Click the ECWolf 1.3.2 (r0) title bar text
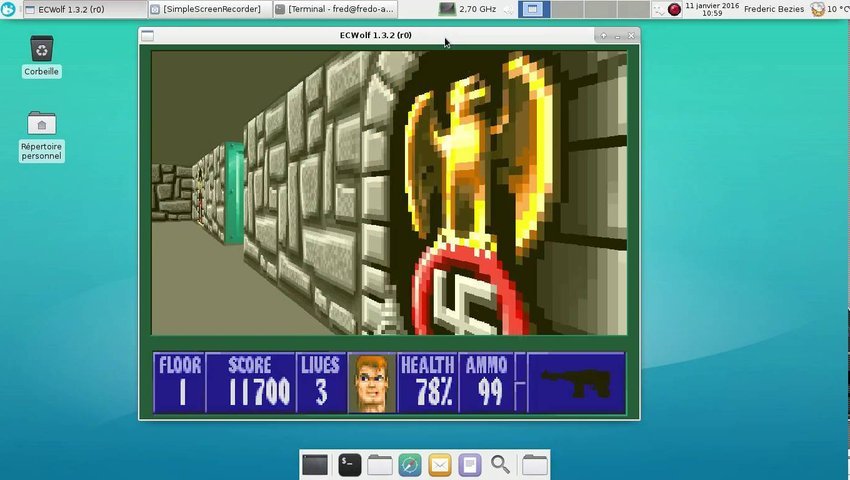The height and width of the screenshot is (480, 850). 376,35
